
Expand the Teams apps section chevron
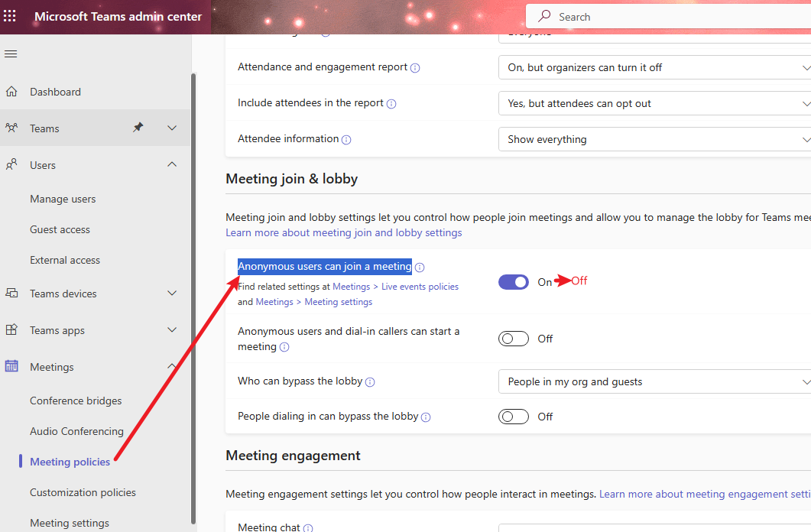[172, 330]
